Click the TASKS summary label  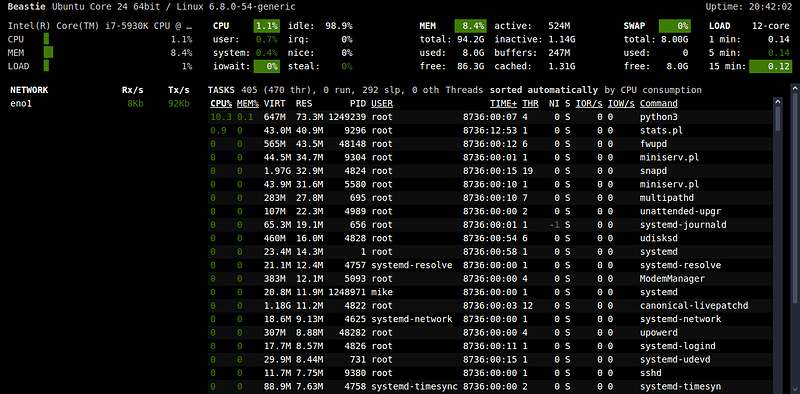221,90
